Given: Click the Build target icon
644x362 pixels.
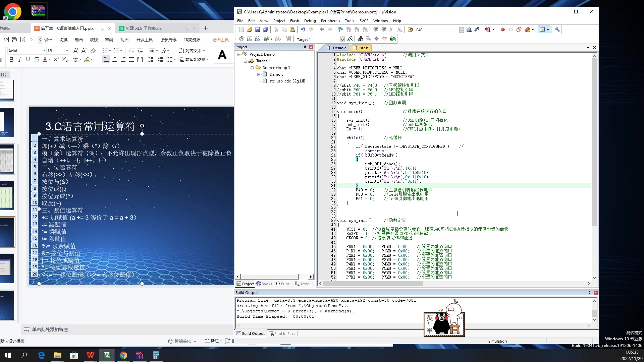Looking at the screenshot, I should coord(250,39).
